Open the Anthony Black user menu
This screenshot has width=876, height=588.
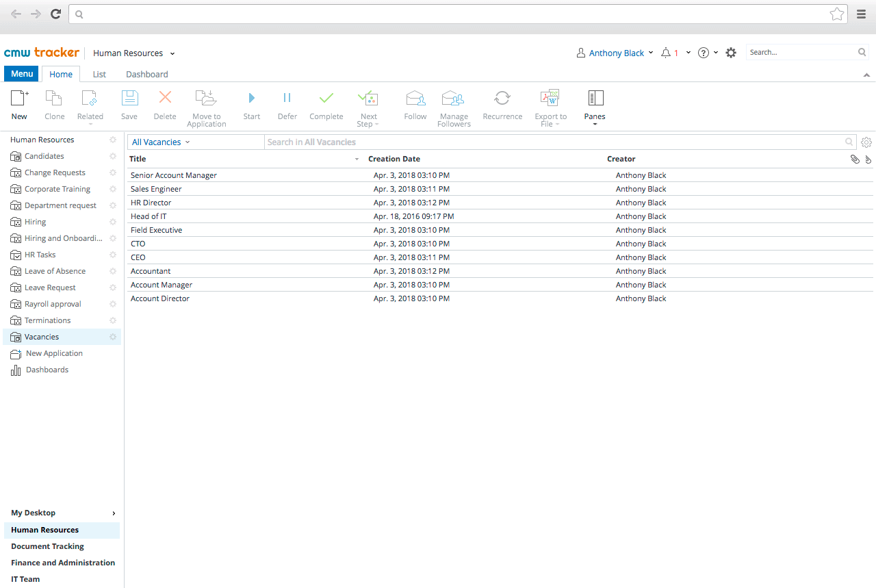(615, 53)
